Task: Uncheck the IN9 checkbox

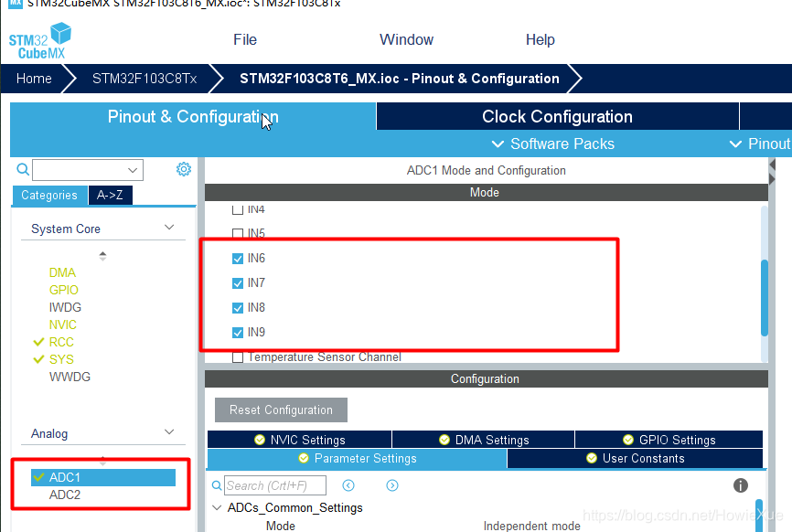Action: [238, 333]
